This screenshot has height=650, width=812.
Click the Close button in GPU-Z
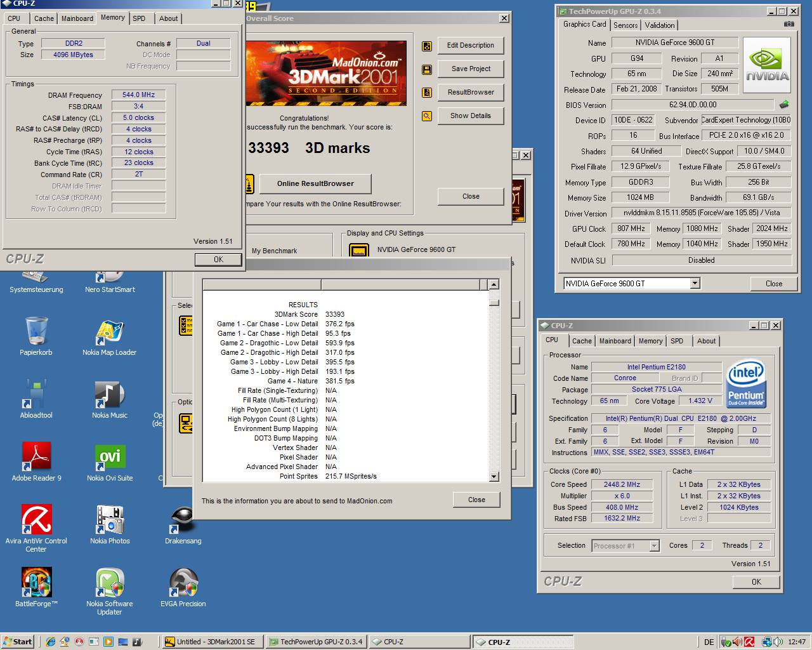774,284
